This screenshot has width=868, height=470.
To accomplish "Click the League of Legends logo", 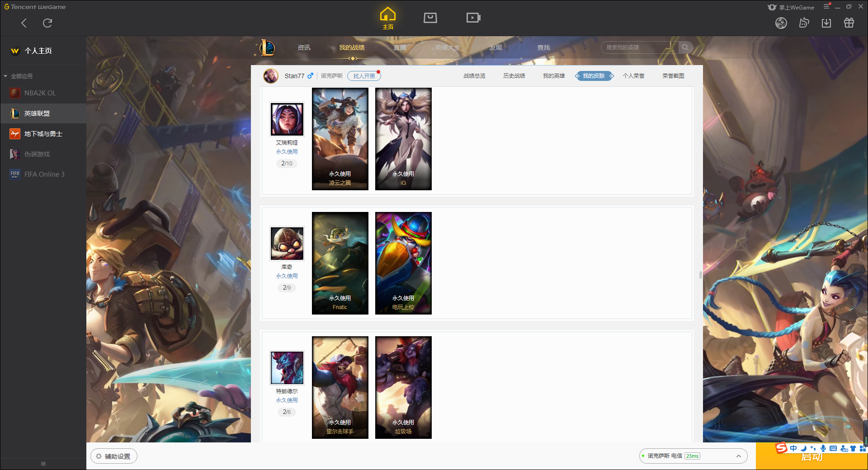I will click(x=267, y=47).
